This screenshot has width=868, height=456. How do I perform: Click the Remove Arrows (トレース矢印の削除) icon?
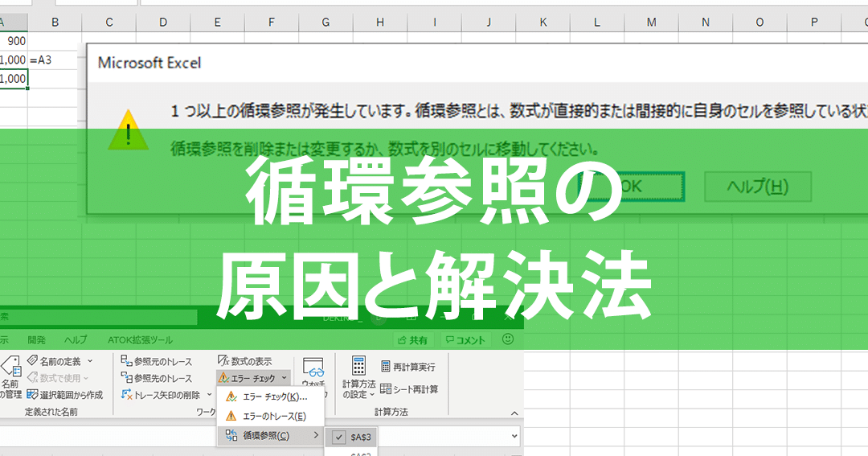pyautogui.click(x=128, y=395)
